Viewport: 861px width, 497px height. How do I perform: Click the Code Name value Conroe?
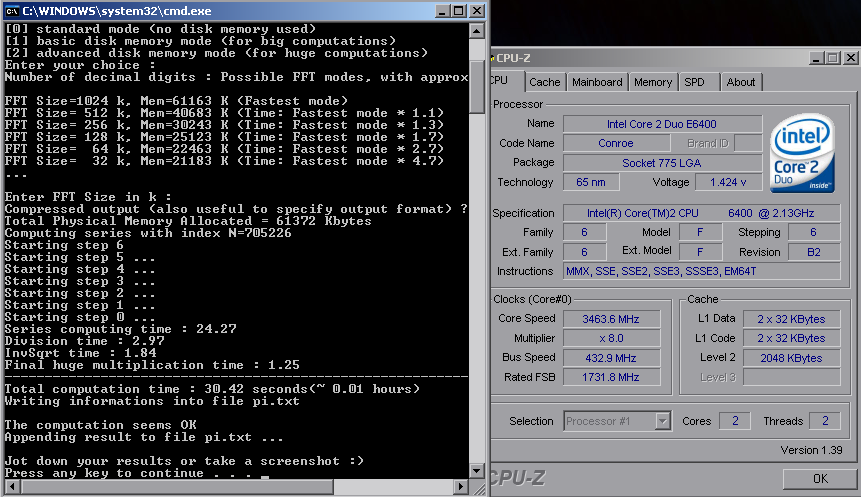(x=616, y=143)
